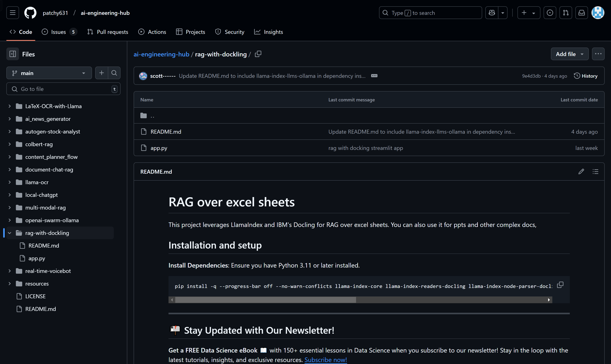This screenshot has width=611, height=364.
Task: Open the notifications inbox icon
Action: coord(581,13)
